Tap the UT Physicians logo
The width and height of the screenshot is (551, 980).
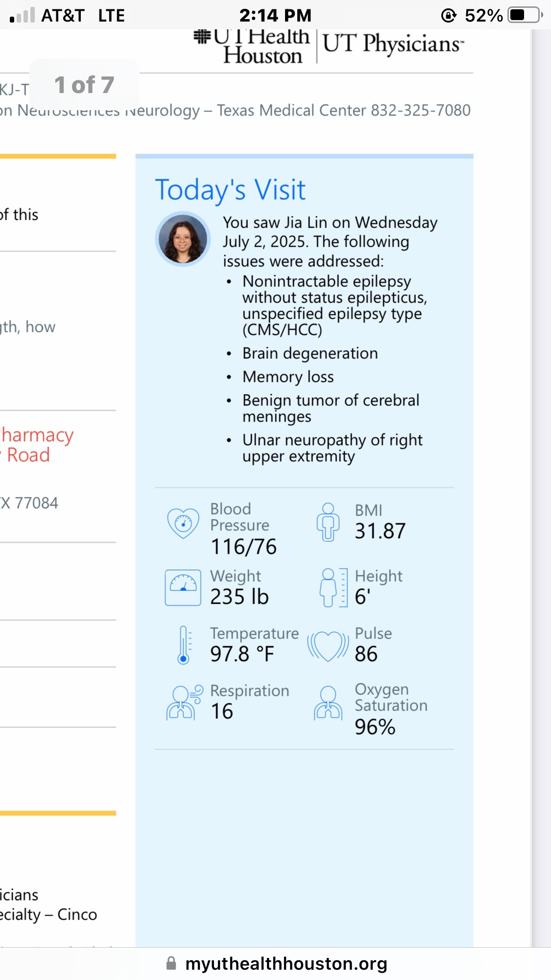(x=392, y=44)
